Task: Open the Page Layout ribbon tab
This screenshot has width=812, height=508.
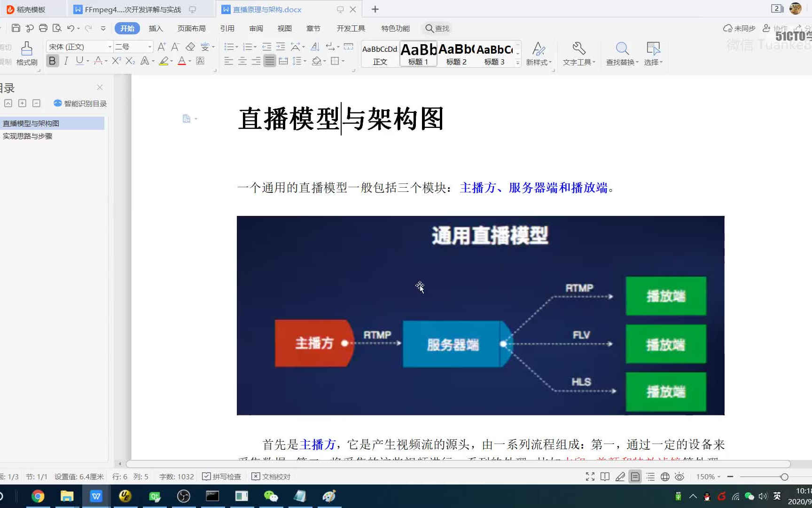Action: pyautogui.click(x=191, y=28)
